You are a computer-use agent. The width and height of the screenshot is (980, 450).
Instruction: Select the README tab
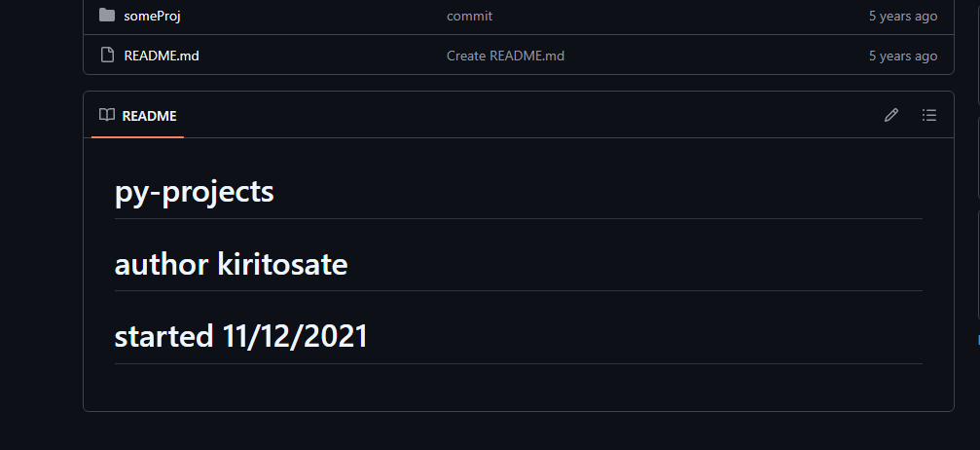(148, 116)
